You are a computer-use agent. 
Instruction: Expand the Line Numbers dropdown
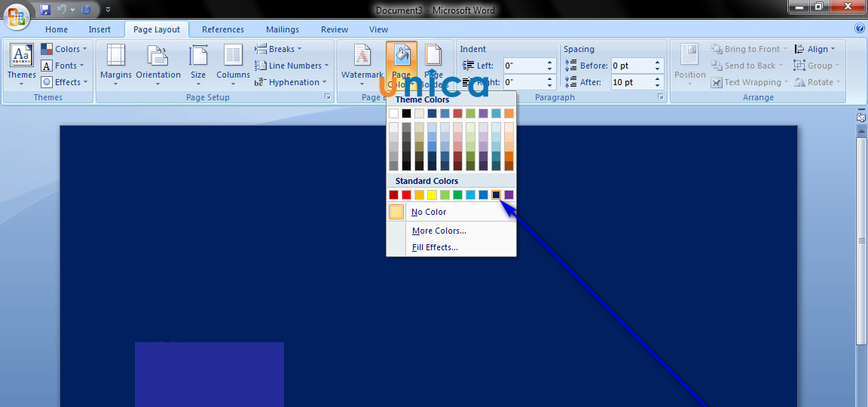click(291, 66)
